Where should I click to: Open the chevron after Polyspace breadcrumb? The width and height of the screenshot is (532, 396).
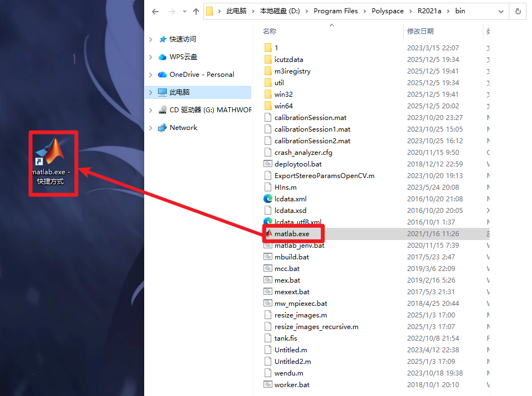pyautogui.click(x=410, y=12)
